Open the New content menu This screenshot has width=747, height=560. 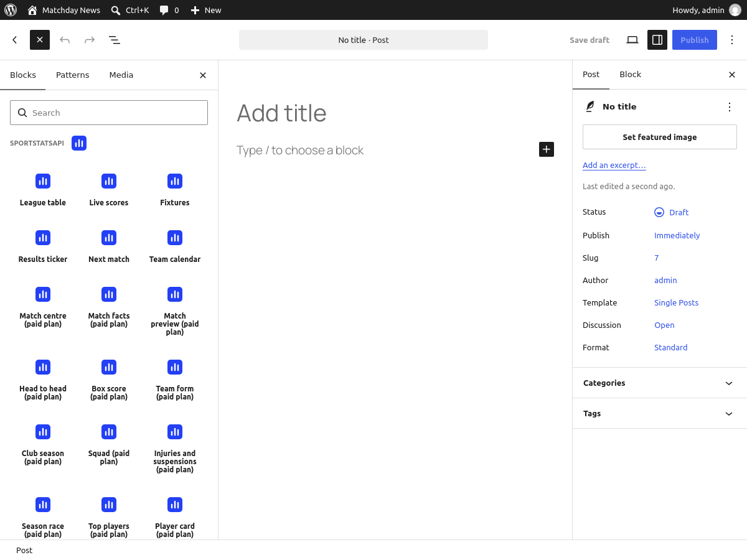[x=206, y=10]
